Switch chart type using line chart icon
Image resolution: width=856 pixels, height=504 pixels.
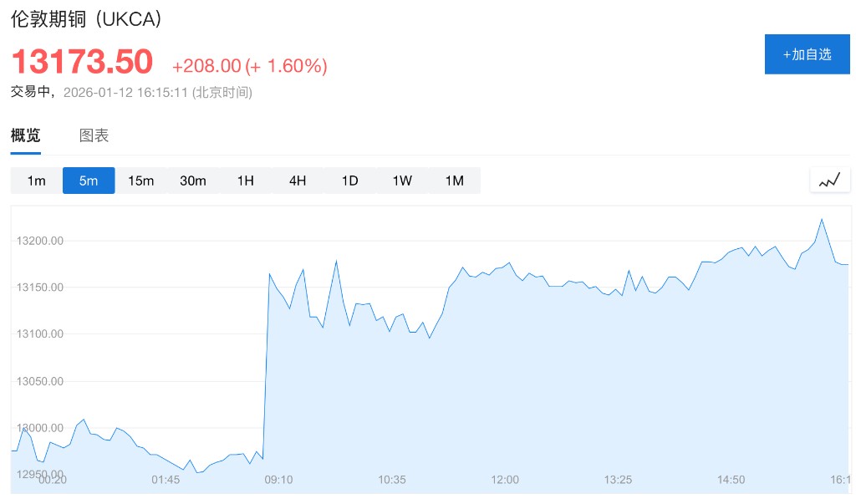tap(829, 180)
